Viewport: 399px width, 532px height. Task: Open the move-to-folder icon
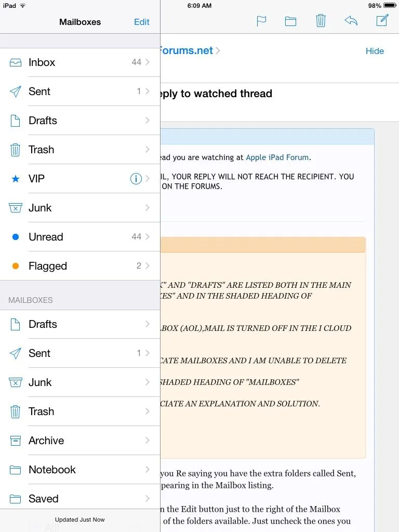[x=290, y=21]
